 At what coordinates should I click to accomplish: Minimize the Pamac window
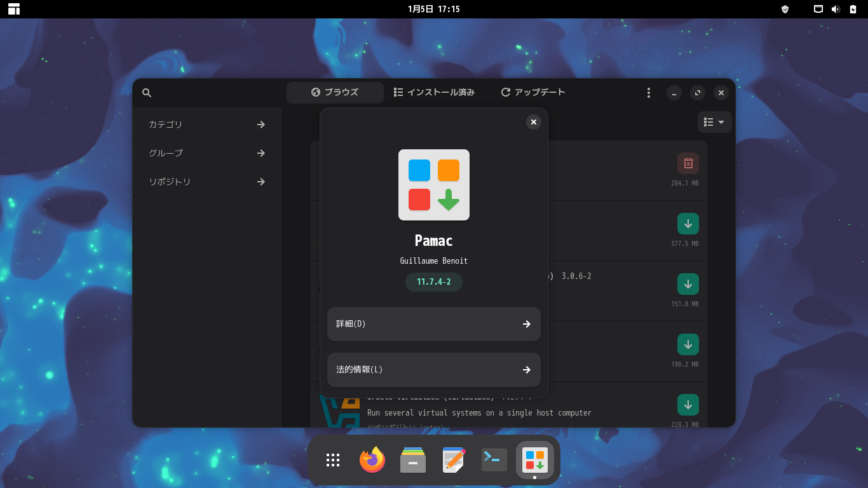pos(674,93)
